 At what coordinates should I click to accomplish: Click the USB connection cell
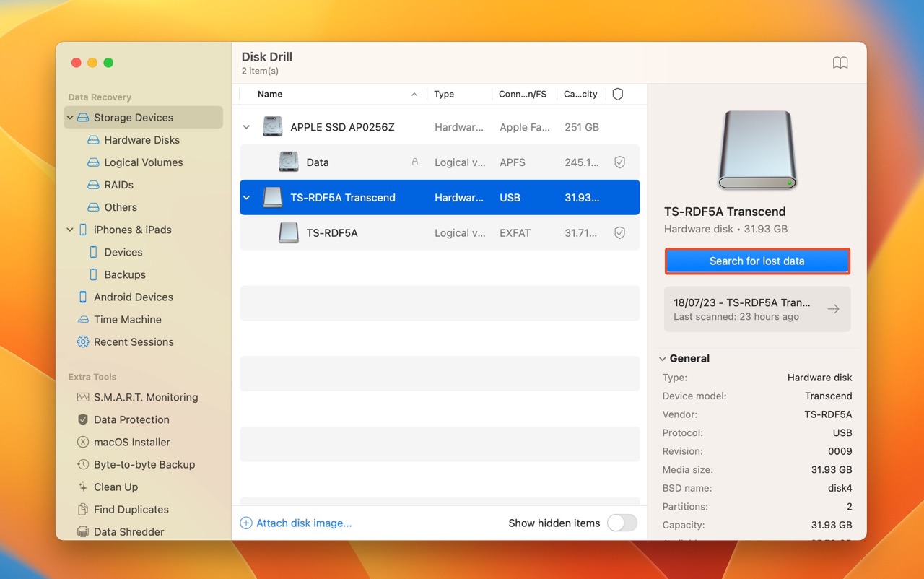click(510, 197)
